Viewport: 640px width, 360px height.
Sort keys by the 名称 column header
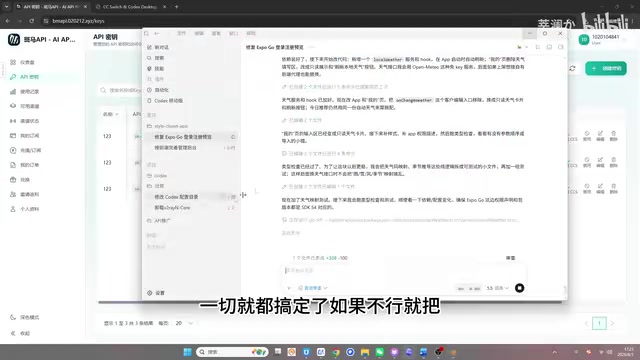coord(110,114)
